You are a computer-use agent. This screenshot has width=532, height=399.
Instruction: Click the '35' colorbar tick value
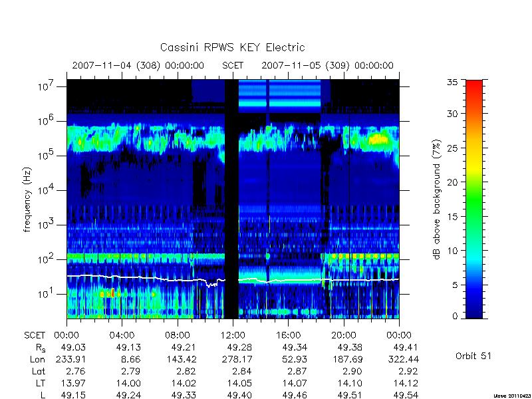tap(453, 82)
